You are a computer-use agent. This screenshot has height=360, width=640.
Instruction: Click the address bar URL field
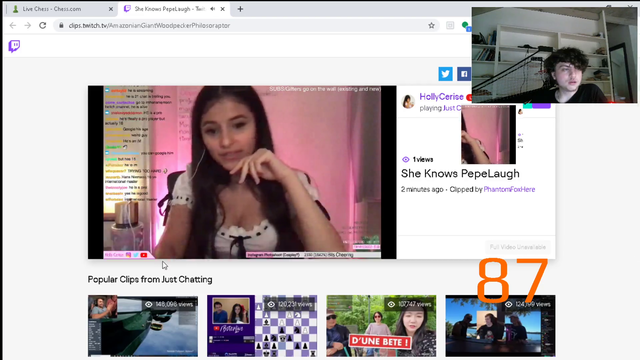coord(245,25)
